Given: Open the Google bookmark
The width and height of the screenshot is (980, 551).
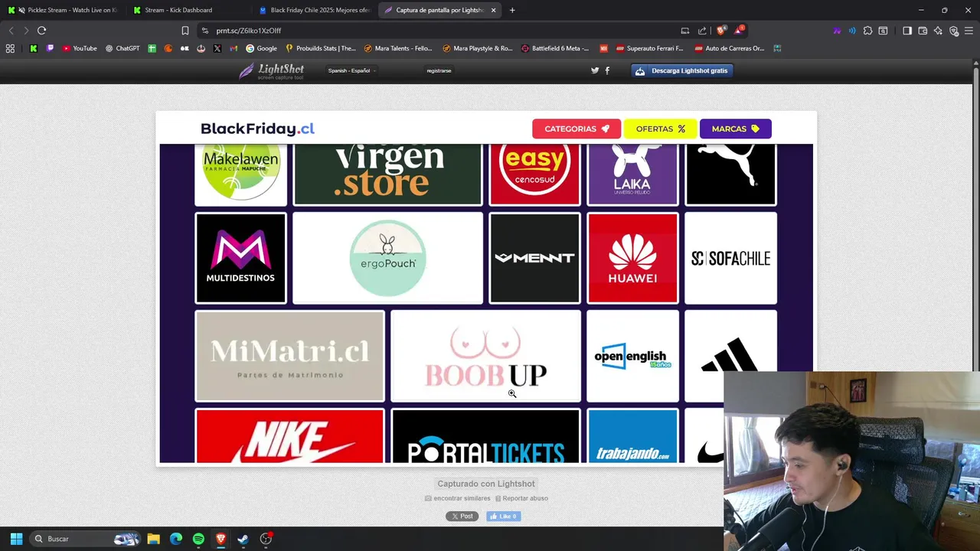Looking at the screenshot, I should (x=261, y=48).
